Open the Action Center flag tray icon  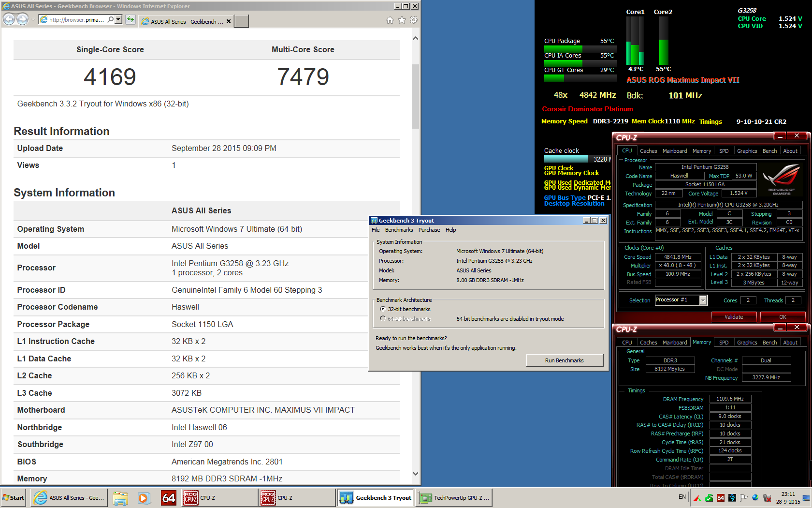pyautogui.click(x=743, y=498)
